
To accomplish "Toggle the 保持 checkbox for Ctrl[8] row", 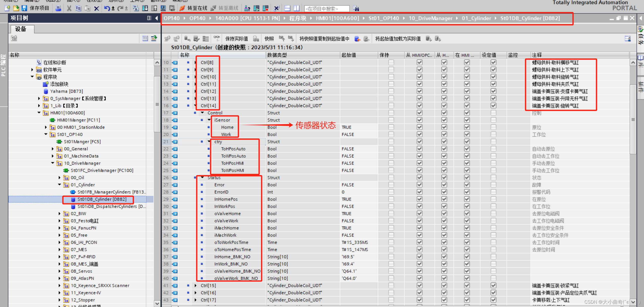I will pos(391,62).
